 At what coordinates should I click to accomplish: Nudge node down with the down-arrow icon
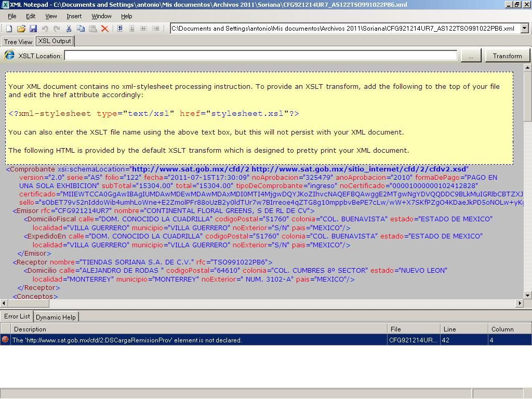pos(131,29)
